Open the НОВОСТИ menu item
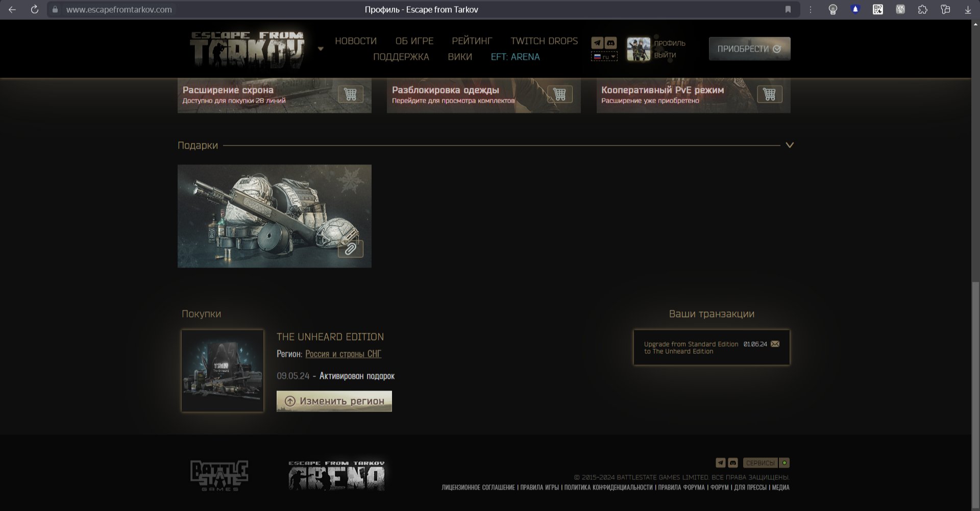Screen dimensions: 980x511 click(x=355, y=41)
